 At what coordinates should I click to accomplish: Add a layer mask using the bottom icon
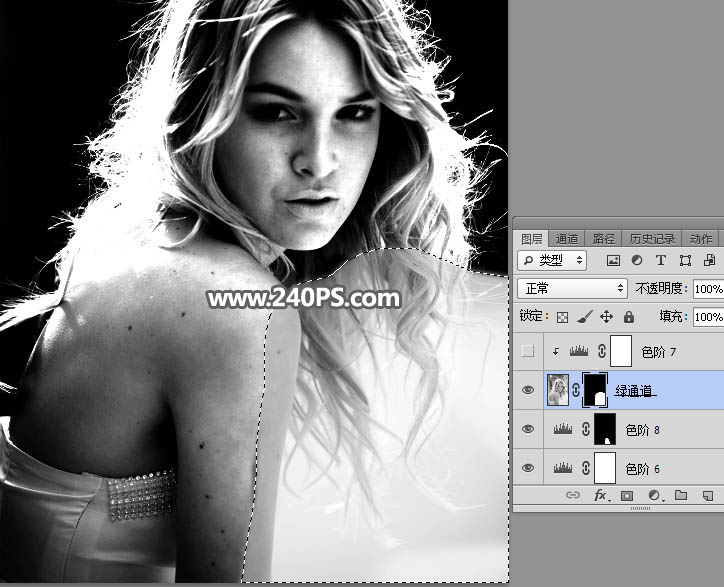627,496
